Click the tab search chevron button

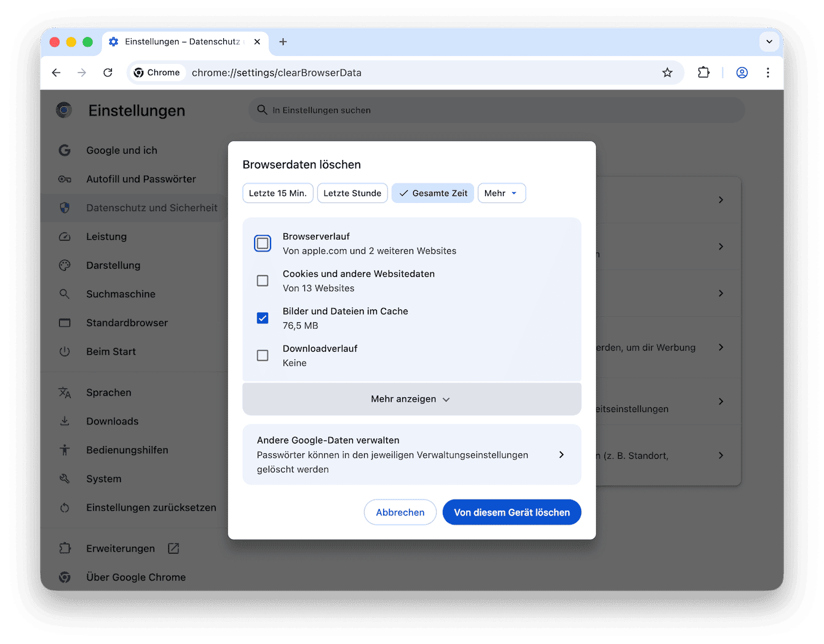[x=769, y=42]
